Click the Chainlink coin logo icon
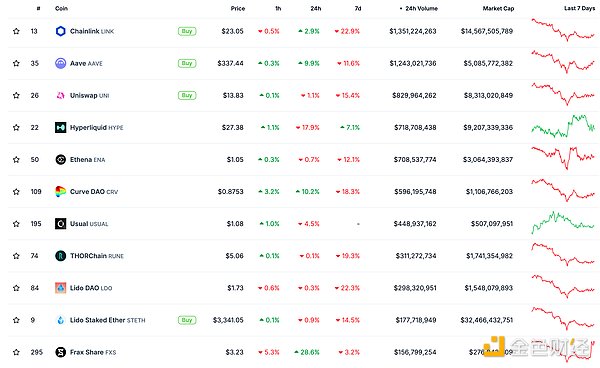This screenshot has width=600, height=368. (60, 31)
